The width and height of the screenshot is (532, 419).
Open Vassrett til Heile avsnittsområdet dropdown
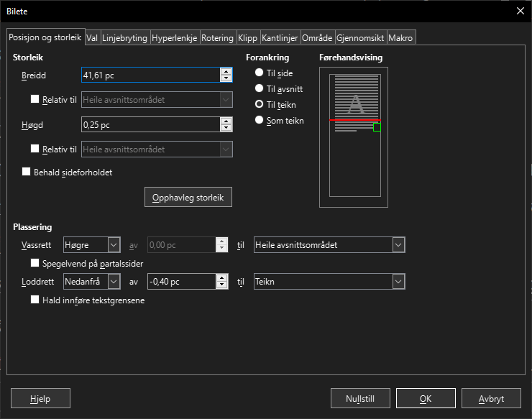[x=329, y=245]
